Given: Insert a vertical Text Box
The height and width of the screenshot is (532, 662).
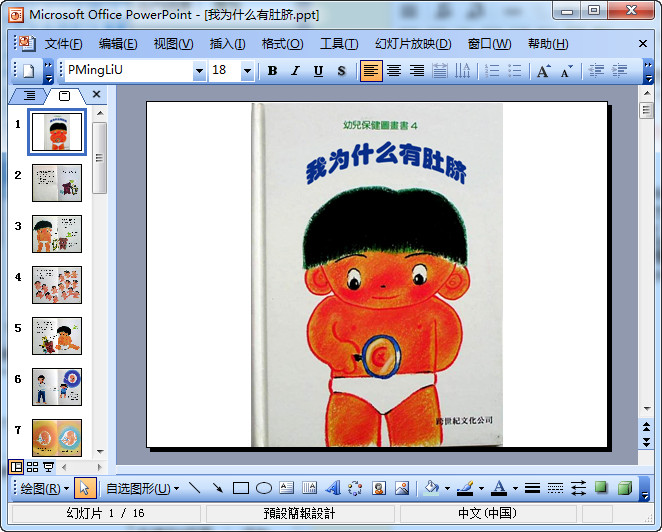Looking at the screenshot, I should tap(309, 489).
